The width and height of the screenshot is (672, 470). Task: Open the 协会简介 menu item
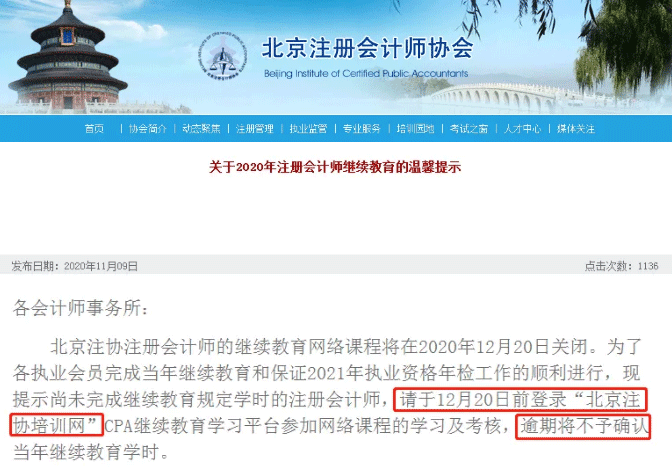tap(148, 129)
